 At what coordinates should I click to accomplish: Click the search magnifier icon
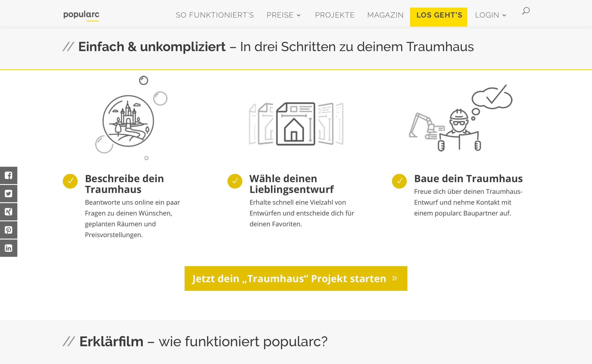pyautogui.click(x=525, y=11)
